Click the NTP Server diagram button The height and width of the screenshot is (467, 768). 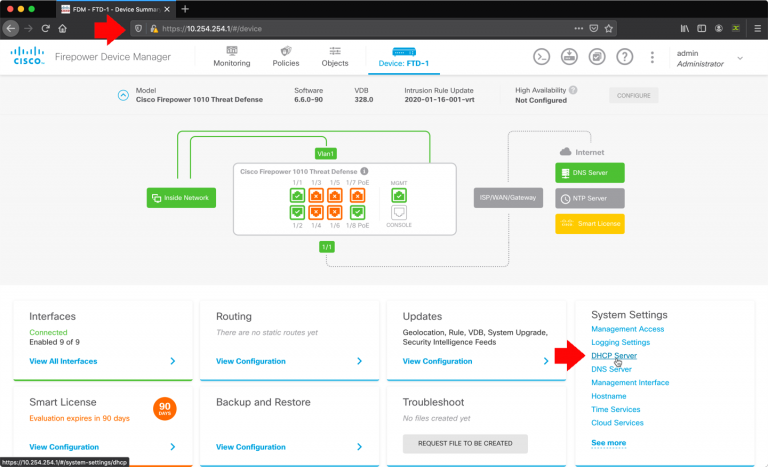590,198
